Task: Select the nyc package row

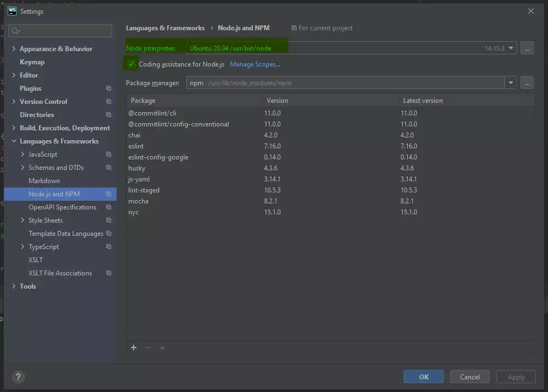Action: click(x=330, y=212)
